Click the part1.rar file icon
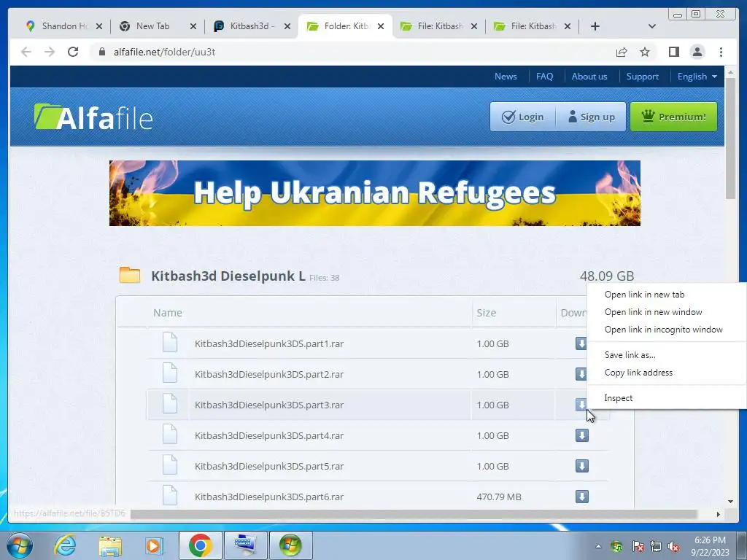This screenshot has height=560, width=747. coord(170,343)
